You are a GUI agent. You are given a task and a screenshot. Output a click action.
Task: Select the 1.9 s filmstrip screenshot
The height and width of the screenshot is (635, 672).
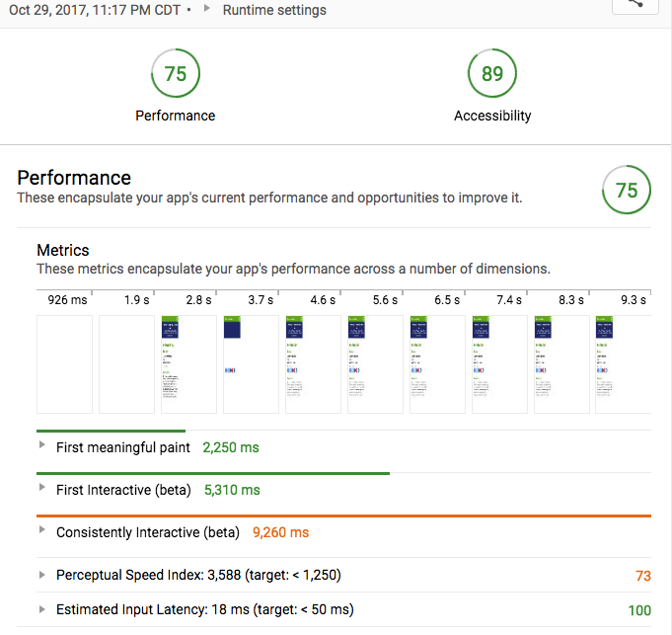tap(126, 363)
